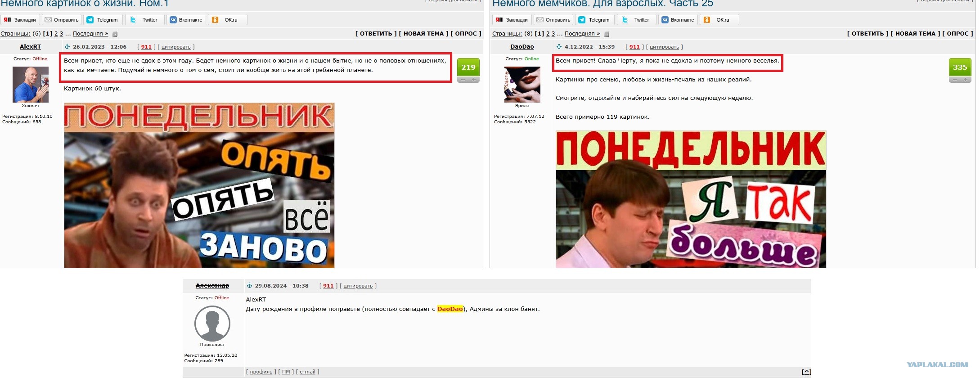Click 'Сообщений: 5522' under DaoDao's avatar

(x=515, y=122)
